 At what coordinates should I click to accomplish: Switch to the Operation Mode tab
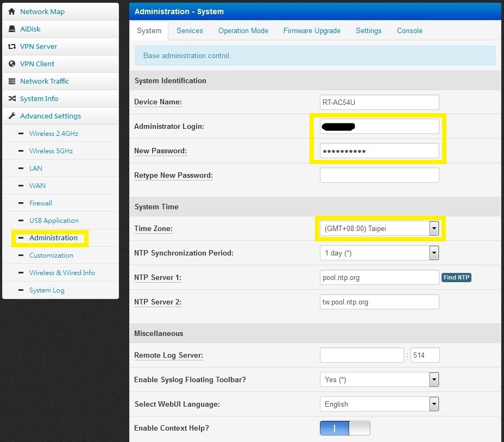(243, 30)
